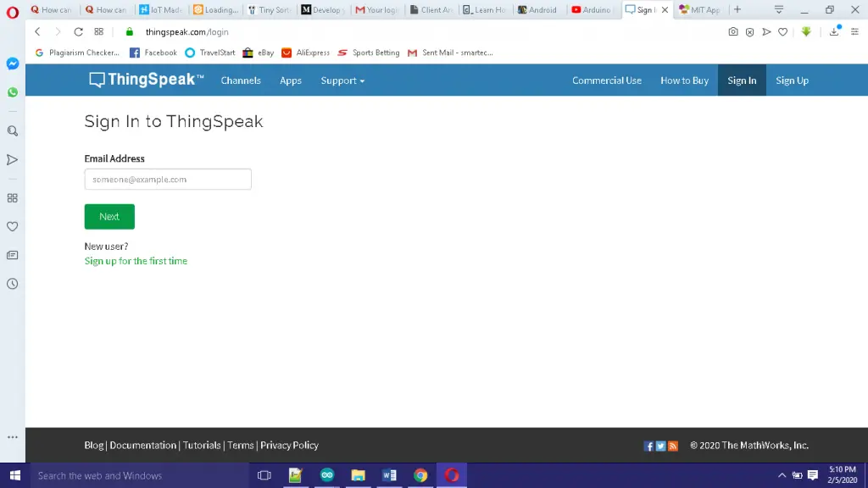Screen dimensions: 868x488
Task: Switch to the Arduino YouTube tab
Action: (x=593, y=9)
